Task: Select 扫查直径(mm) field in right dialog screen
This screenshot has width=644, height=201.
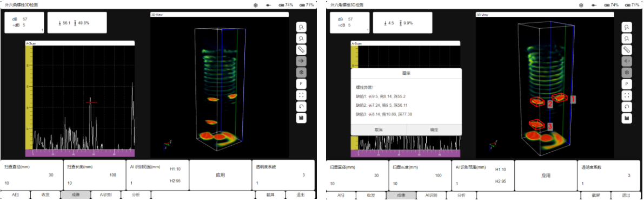Action: click(x=357, y=175)
